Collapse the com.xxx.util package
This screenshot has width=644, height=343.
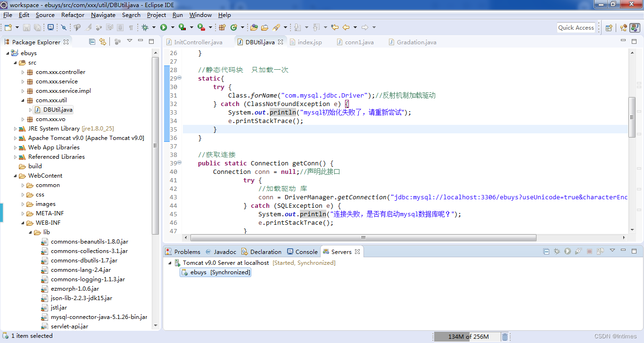tap(23, 100)
